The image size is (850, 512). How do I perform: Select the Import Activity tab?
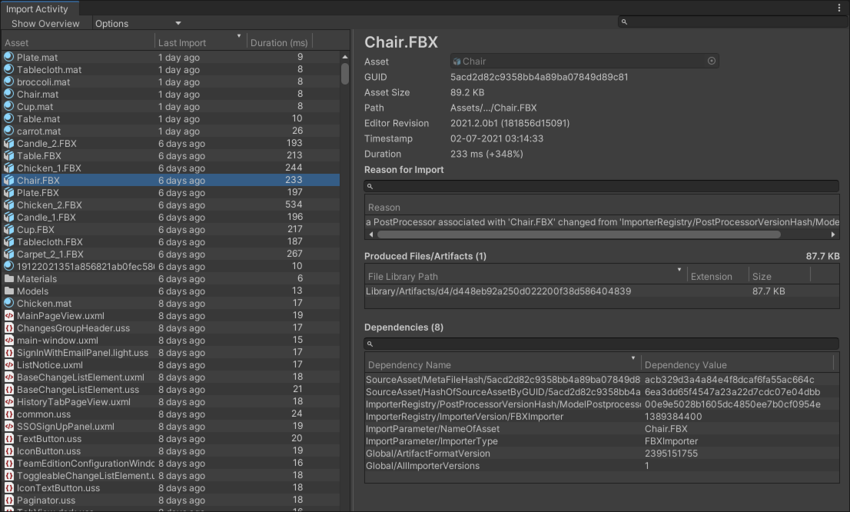click(38, 9)
